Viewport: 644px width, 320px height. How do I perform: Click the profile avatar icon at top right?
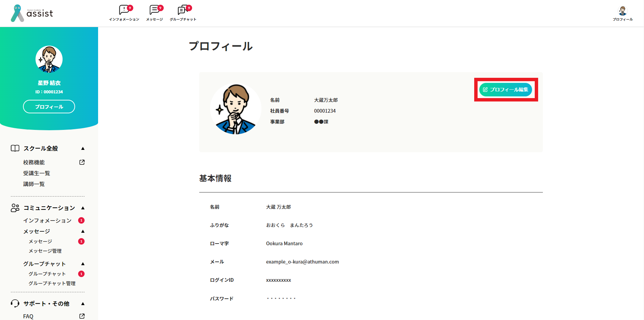tap(622, 12)
